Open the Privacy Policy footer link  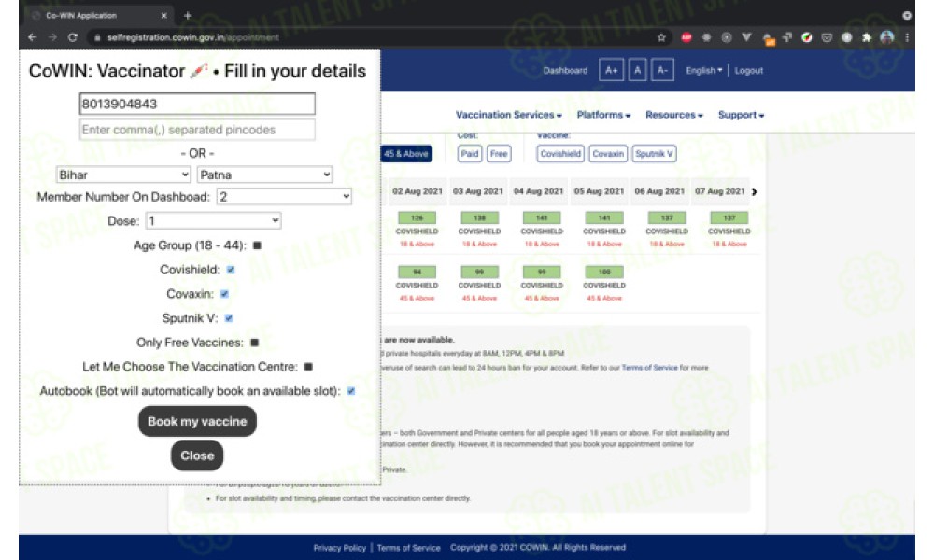tap(340, 548)
